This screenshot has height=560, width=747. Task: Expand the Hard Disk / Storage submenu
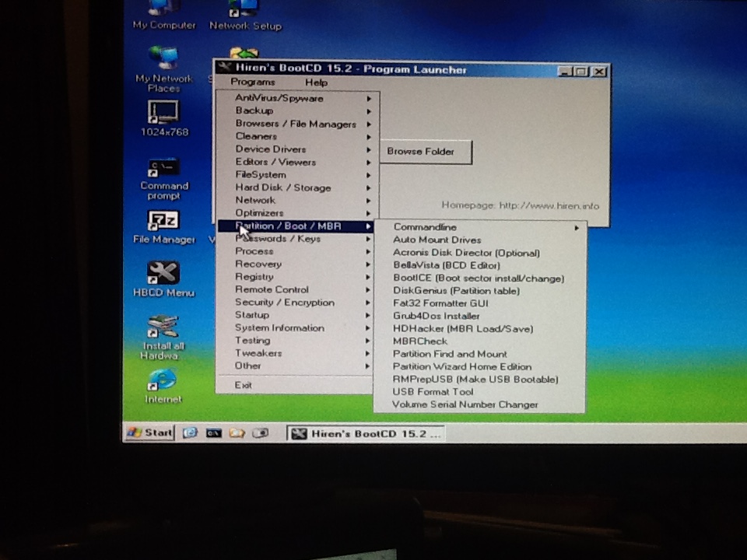point(297,187)
